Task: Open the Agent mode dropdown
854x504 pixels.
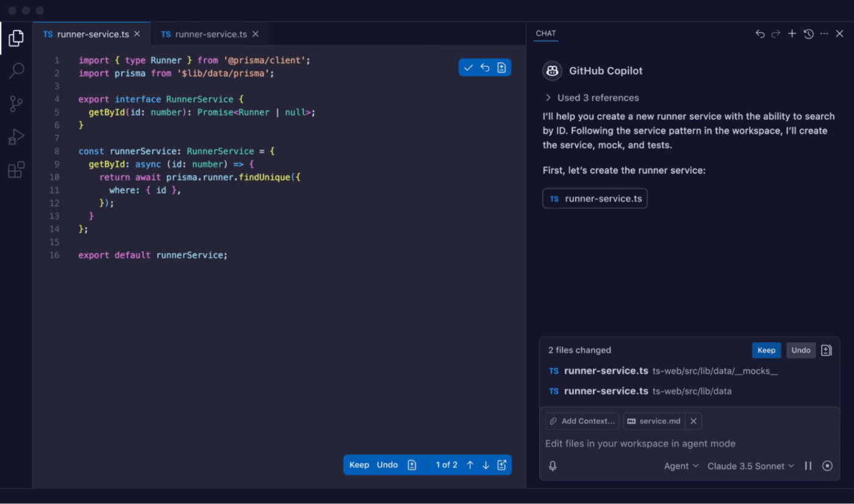Action: (681, 466)
